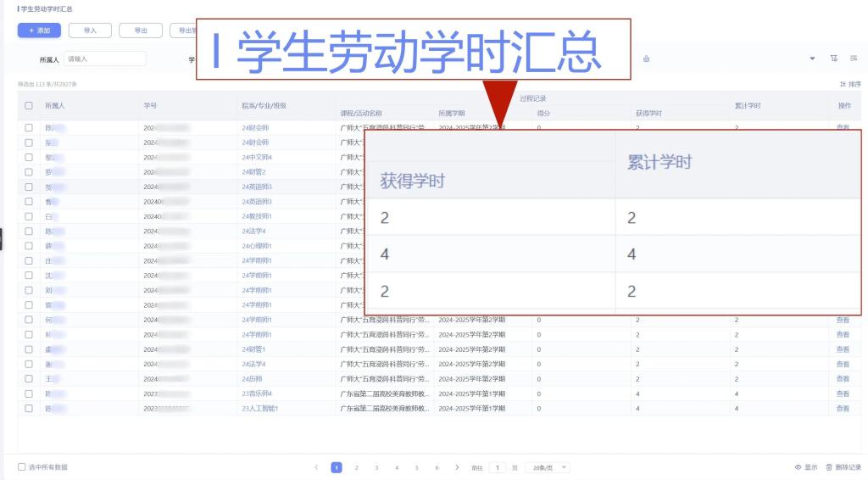Screen dimensions: 868x480
Task: Click the clear-filter funnel icon
Action: coord(835,59)
